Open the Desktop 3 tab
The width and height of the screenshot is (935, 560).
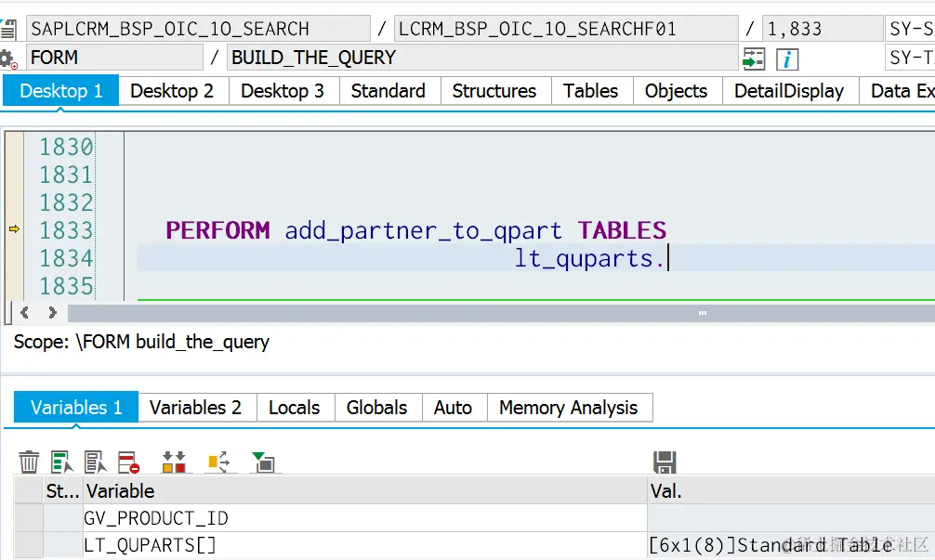coord(283,91)
